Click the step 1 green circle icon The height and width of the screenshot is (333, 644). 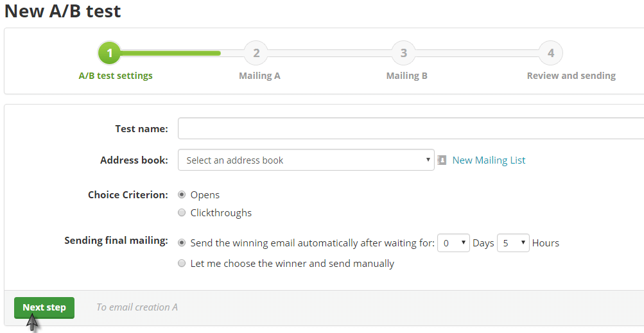point(109,53)
